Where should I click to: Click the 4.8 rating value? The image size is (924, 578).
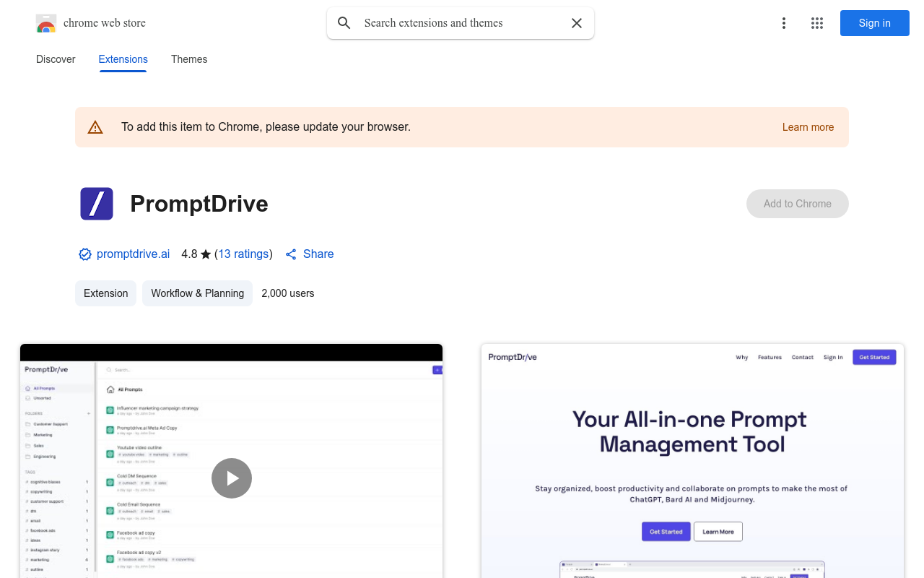pos(189,254)
